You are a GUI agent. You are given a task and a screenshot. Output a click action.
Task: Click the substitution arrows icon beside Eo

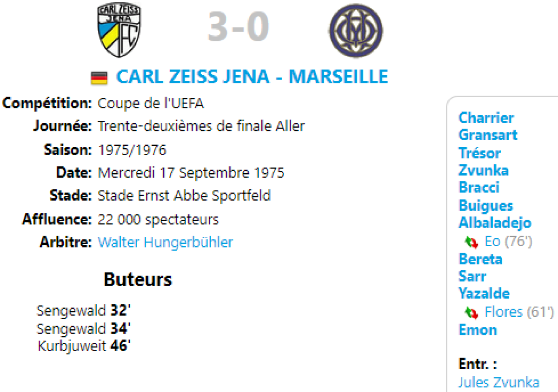(x=472, y=242)
